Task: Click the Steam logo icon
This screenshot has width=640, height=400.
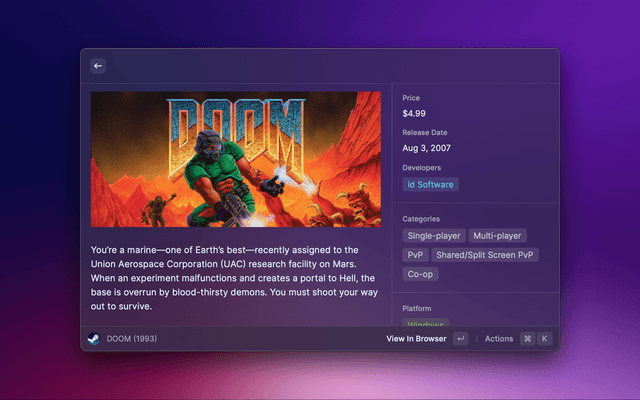Action: (x=95, y=339)
